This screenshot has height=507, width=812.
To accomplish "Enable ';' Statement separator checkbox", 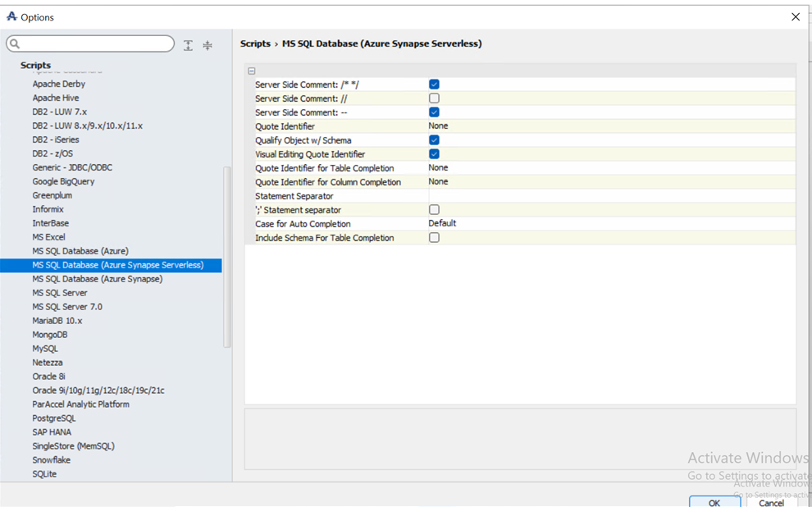I will pyautogui.click(x=434, y=210).
